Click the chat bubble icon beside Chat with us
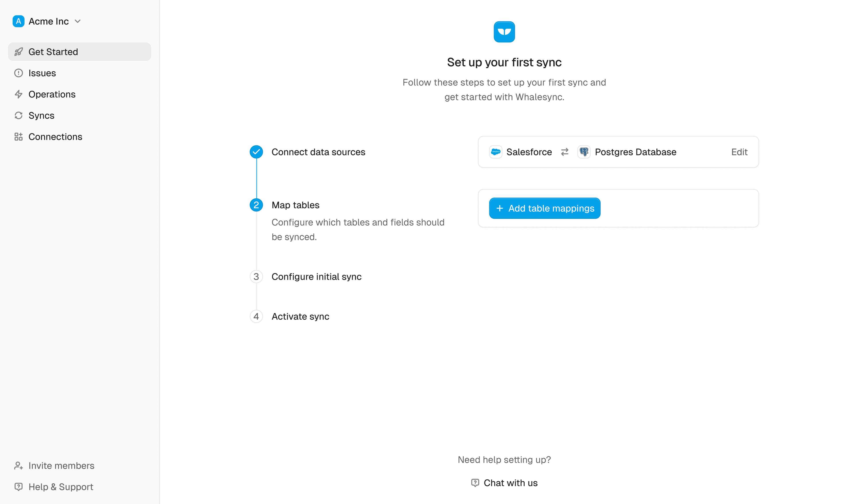 475,483
